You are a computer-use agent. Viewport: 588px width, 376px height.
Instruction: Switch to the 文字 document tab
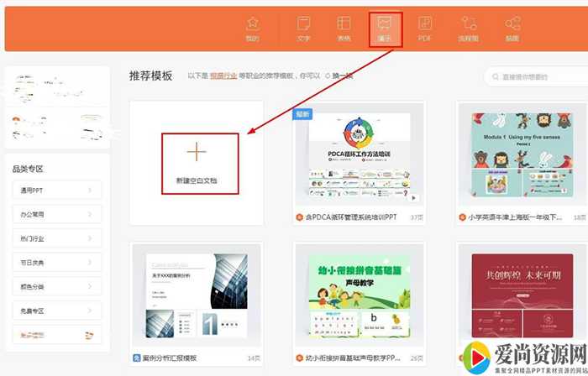click(x=303, y=29)
